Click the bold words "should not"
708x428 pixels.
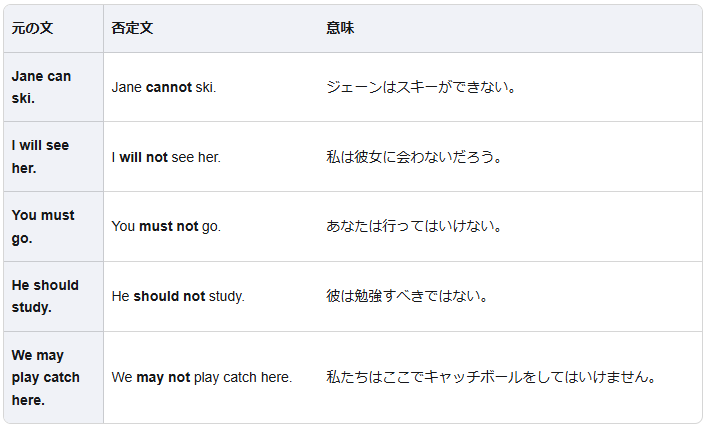[169, 296]
